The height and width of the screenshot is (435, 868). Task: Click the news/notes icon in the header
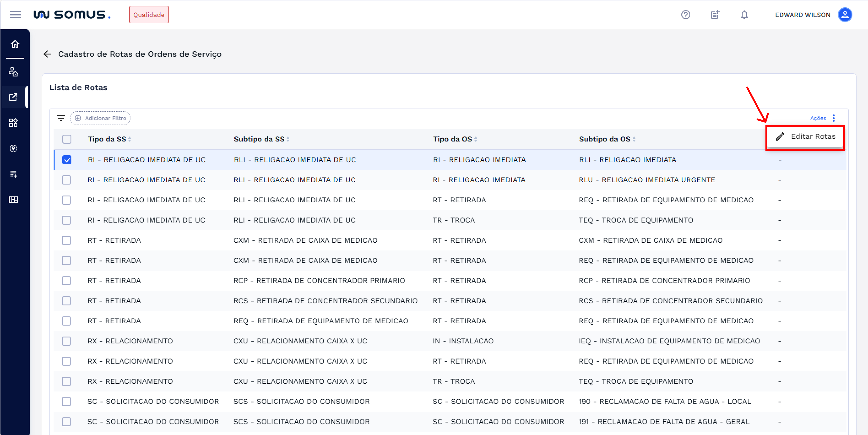click(x=715, y=15)
